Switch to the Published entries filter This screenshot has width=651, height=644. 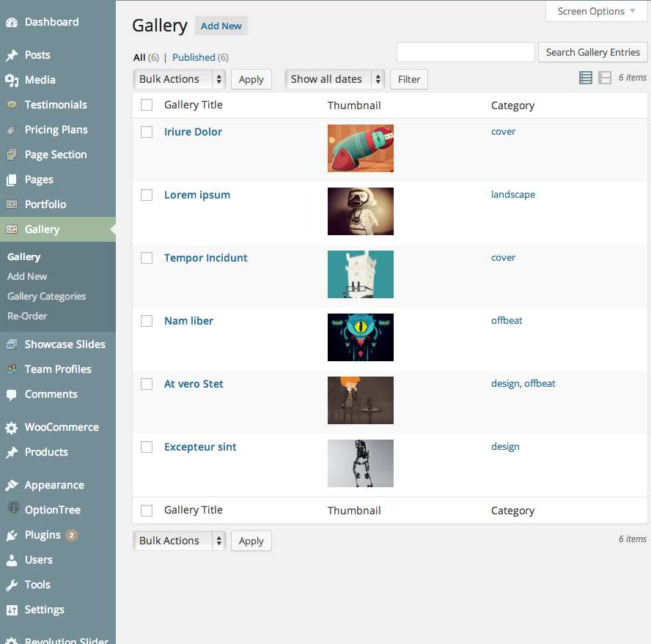click(194, 57)
